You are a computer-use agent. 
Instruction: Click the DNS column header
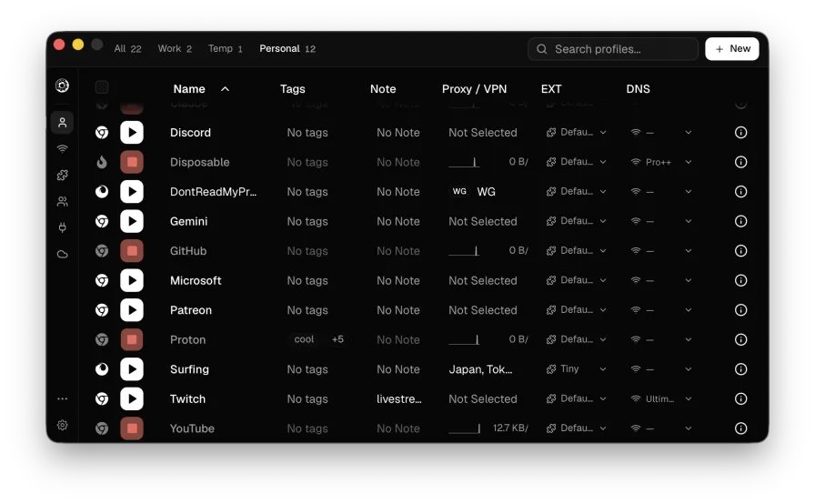638,89
